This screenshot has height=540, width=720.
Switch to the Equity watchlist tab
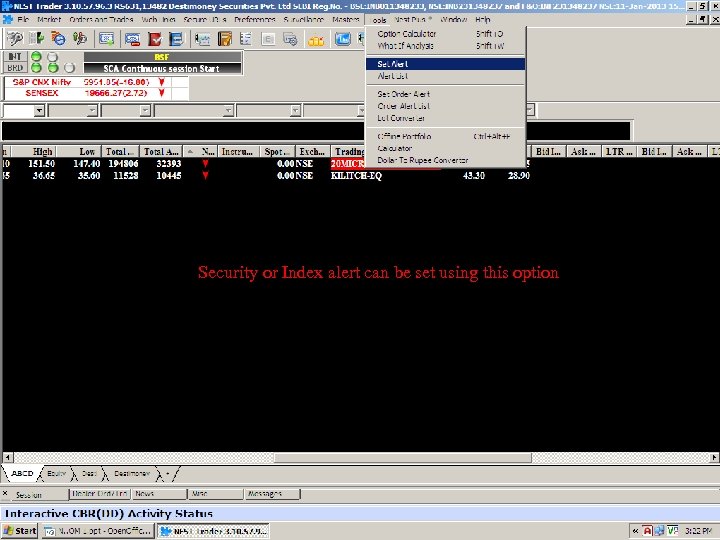[x=56, y=473]
